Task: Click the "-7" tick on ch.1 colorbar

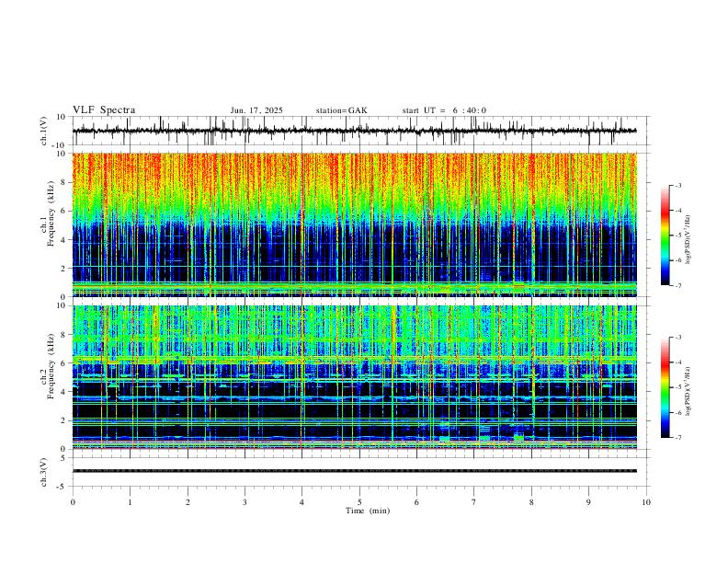Action: pyautogui.click(x=678, y=286)
